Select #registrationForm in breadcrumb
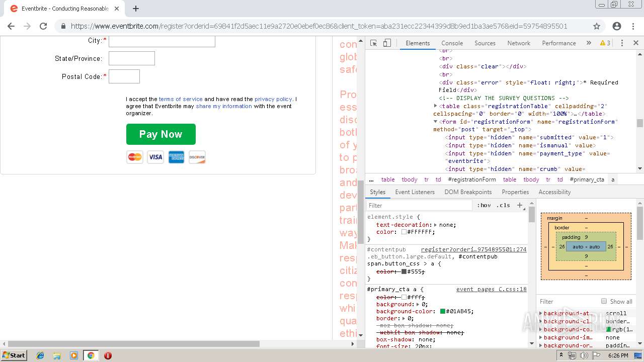Screen dimensions: 644x362 click(x=472, y=179)
